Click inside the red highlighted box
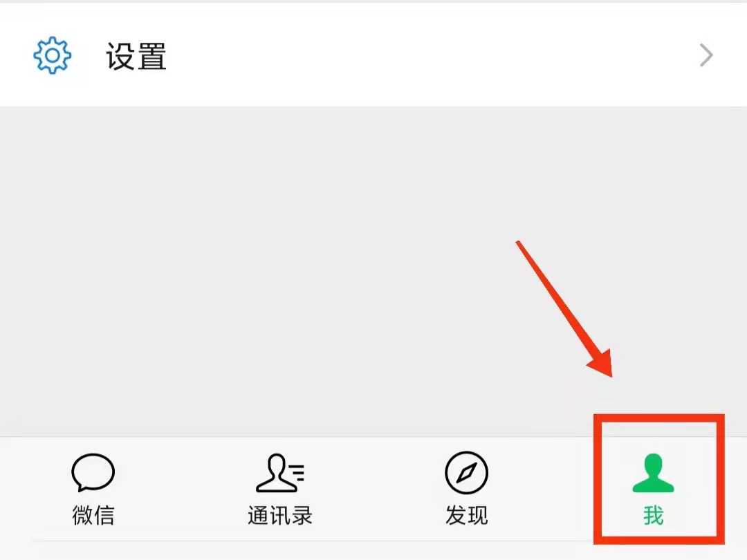747x560 pixels. pyautogui.click(x=659, y=479)
